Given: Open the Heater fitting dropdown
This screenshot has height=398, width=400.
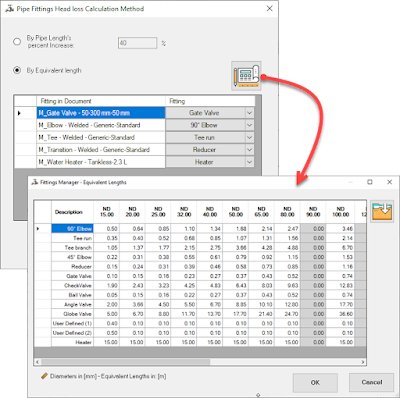Looking at the screenshot, I should tap(249, 162).
